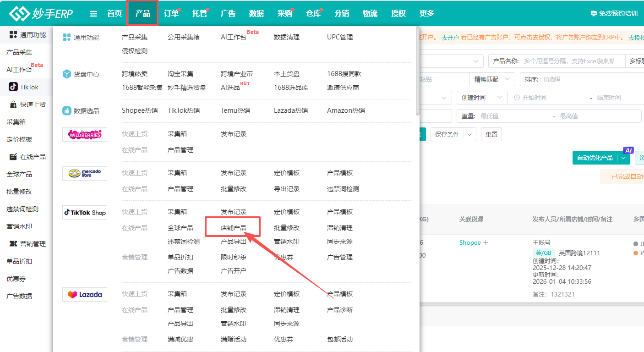This screenshot has width=644, height=352.
Task: Toggle the hamburger sidebar collapse icon
Action: (x=93, y=14)
